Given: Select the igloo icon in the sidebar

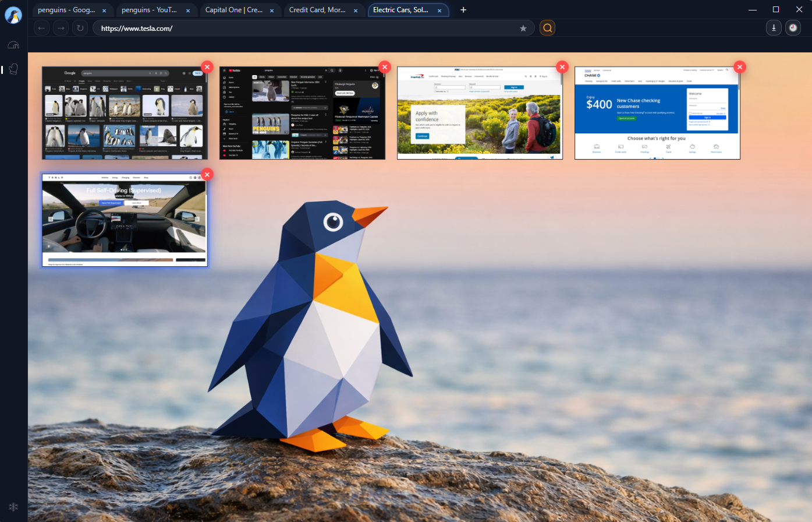Looking at the screenshot, I should coord(13,44).
